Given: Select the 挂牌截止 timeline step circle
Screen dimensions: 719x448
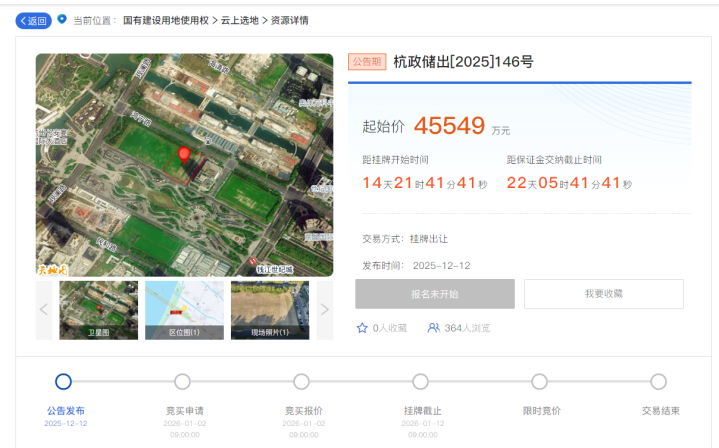Looking at the screenshot, I should (x=420, y=381).
